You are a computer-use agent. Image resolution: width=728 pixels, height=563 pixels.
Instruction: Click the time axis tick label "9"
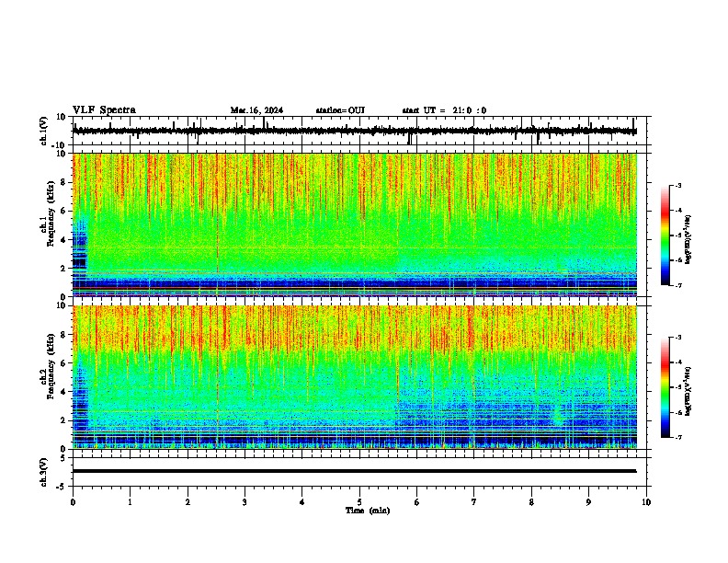(589, 502)
